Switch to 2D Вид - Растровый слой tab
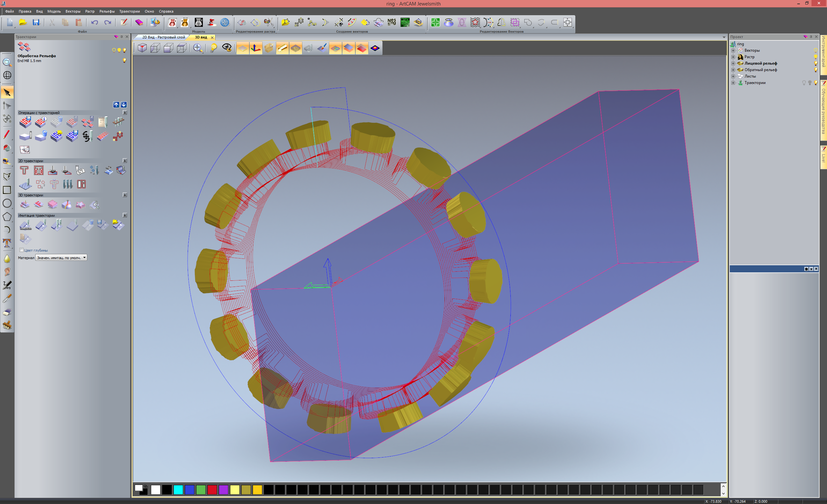 click(163, 37)
